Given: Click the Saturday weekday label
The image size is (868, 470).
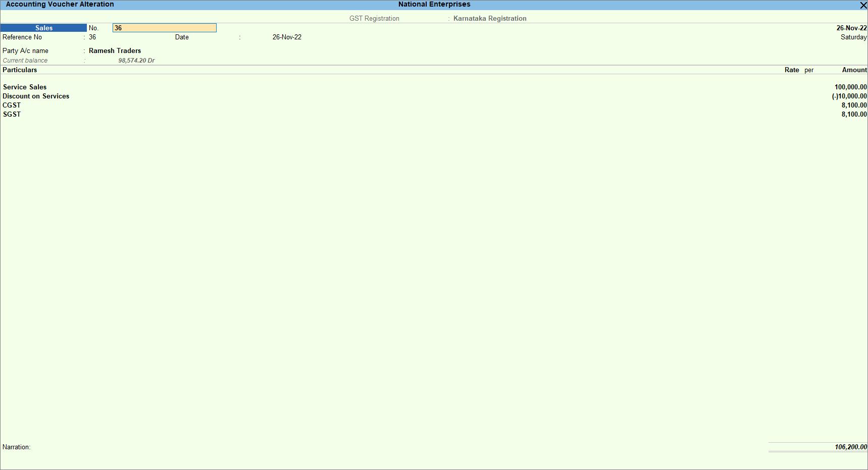Looking at the screenshot, I should pos(853,37).
